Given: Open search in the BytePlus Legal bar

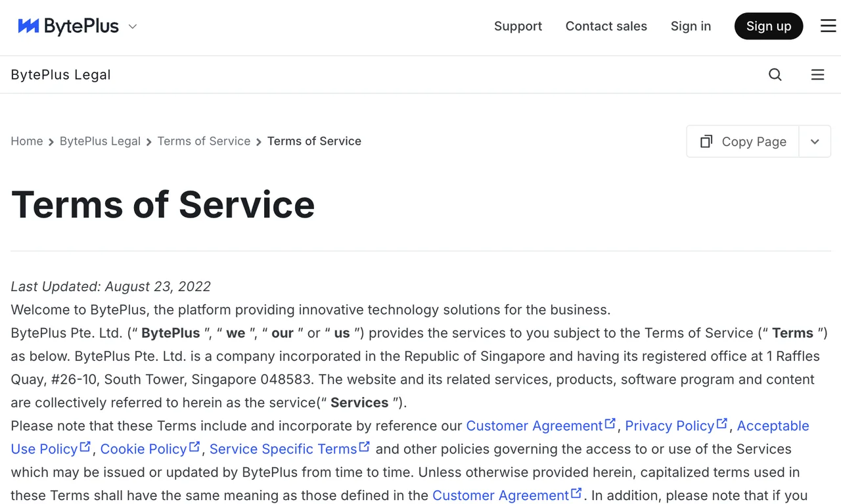Looking at the screenshot, I should pos(775,75).
